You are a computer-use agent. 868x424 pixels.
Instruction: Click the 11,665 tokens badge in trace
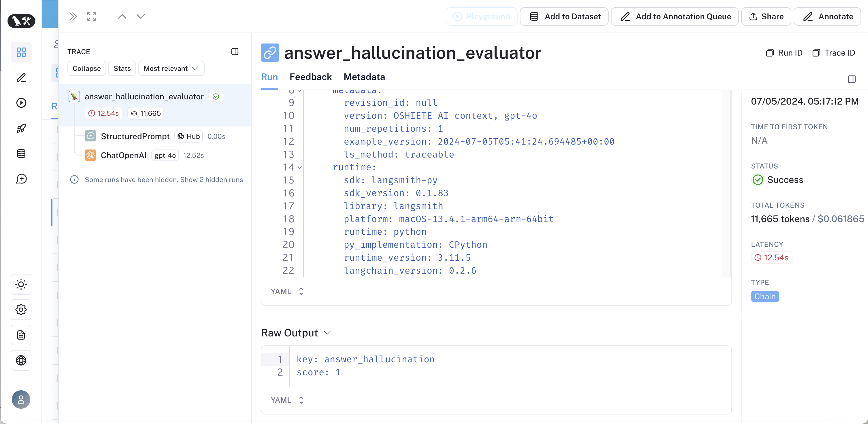[146, 113]
